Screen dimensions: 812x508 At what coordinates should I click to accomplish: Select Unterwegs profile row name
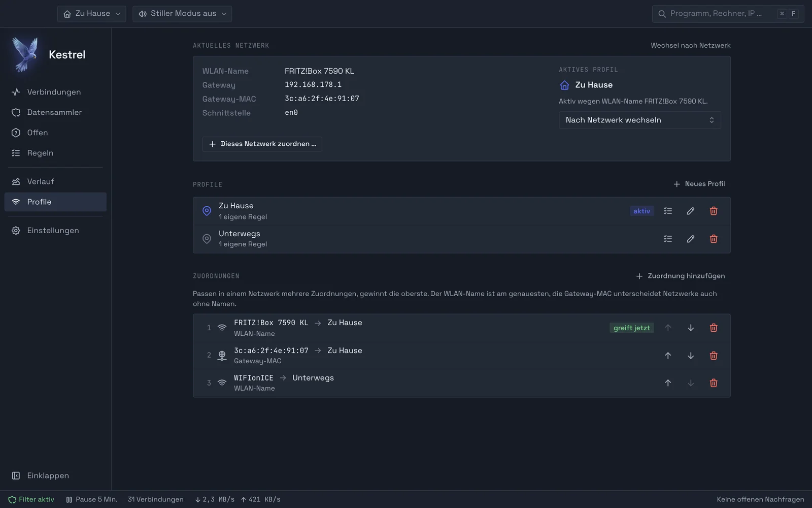click(x=240, y=234)
